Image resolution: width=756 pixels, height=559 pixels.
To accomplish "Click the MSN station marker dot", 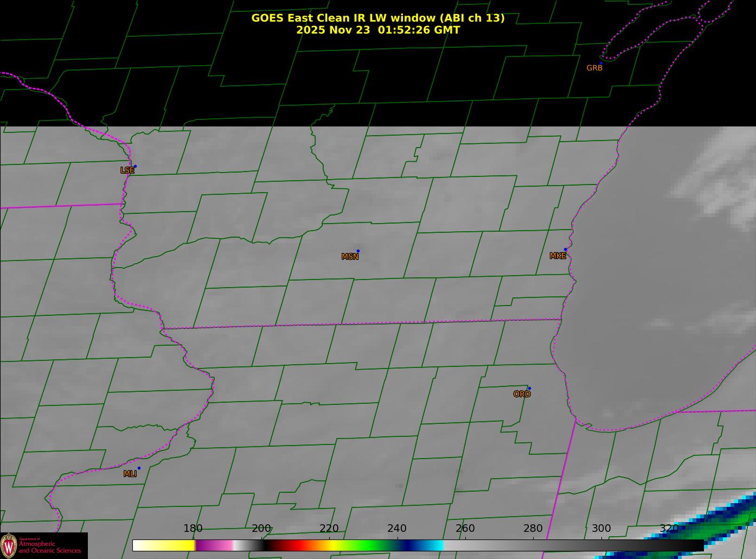I will pyautogui.click(x=358, y=251).
